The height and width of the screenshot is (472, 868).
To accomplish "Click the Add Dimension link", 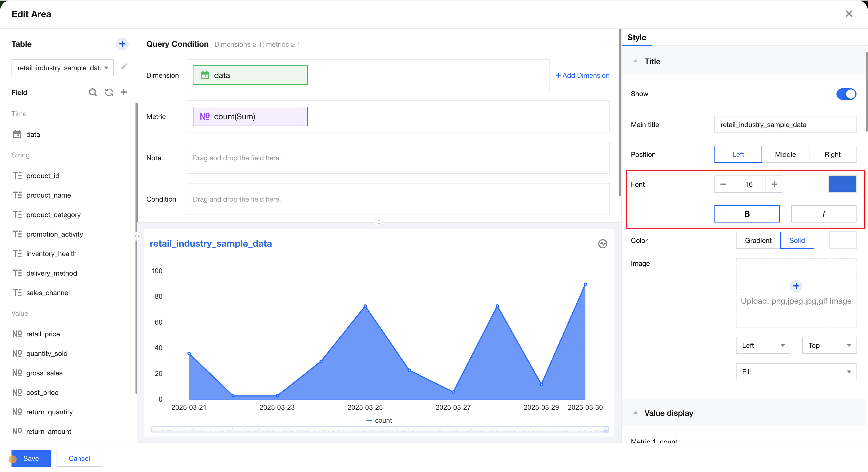I will (x=582, y=75).
